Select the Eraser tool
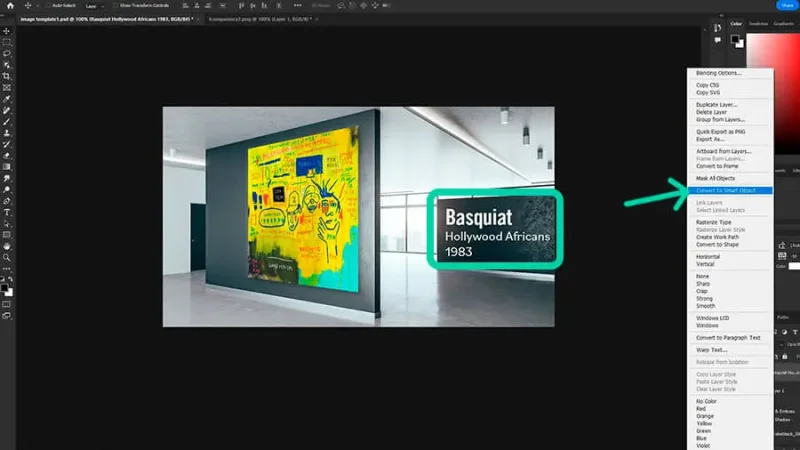The image size is (800, 450). click(7, 156)
